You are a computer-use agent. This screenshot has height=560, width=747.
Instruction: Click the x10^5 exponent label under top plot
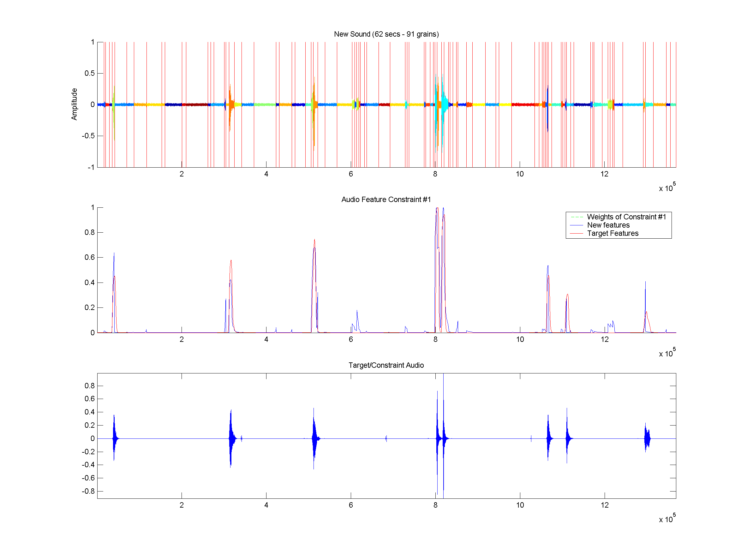[667, 187]
